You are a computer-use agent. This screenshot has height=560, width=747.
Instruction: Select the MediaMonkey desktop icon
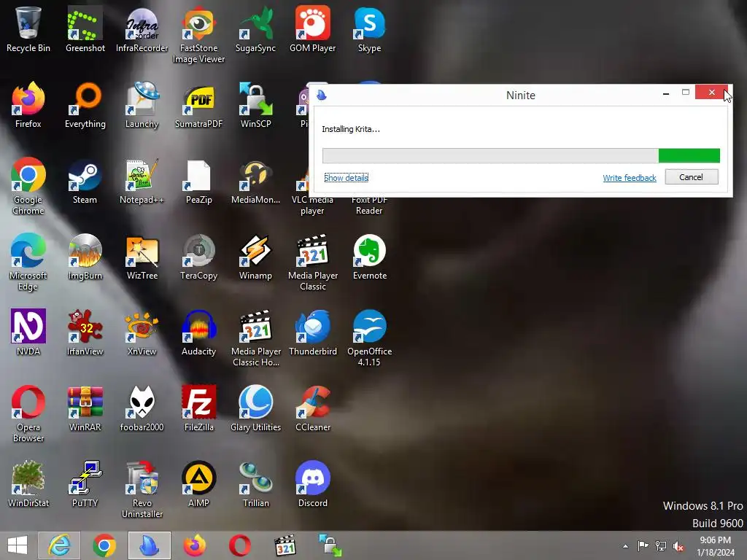[256, 181]
